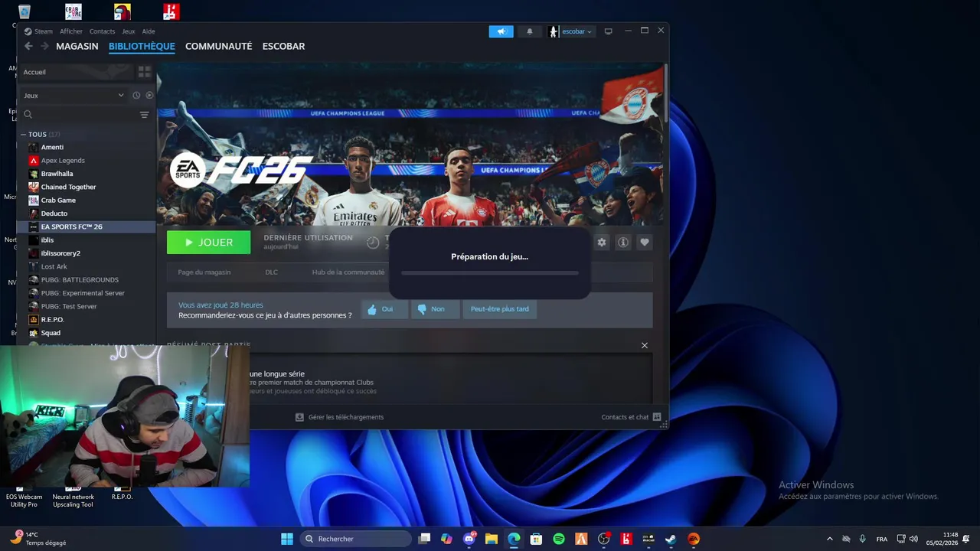Launch game with the JOUER button
980x551 pixels.
208,243
